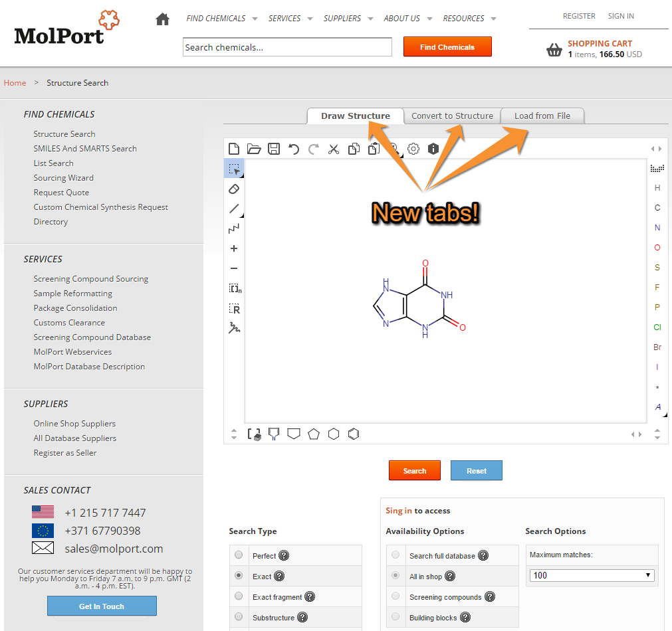Insert cyclohexane ring template

point(334,434)
